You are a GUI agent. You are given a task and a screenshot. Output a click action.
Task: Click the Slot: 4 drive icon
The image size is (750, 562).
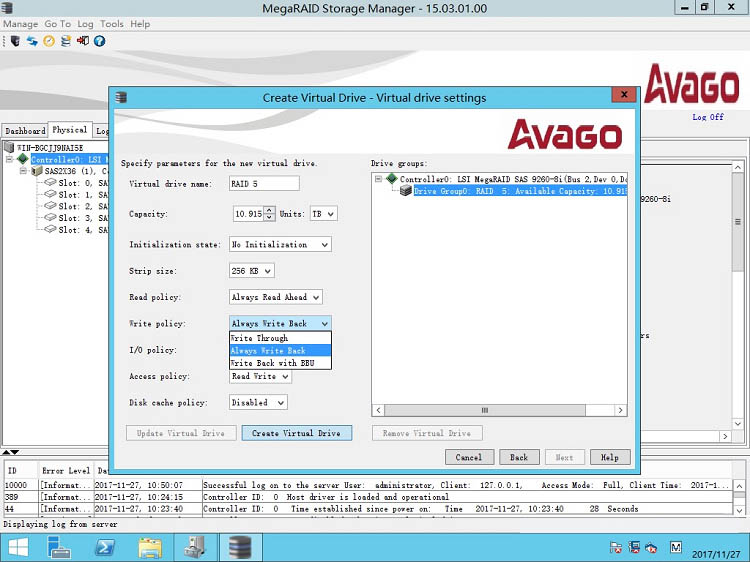coord(50,230)
